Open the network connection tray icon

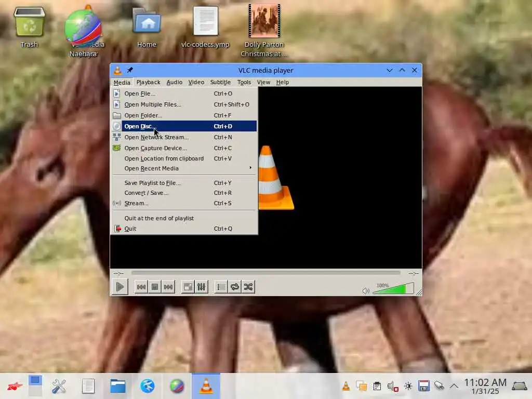[x=439, y=386]
